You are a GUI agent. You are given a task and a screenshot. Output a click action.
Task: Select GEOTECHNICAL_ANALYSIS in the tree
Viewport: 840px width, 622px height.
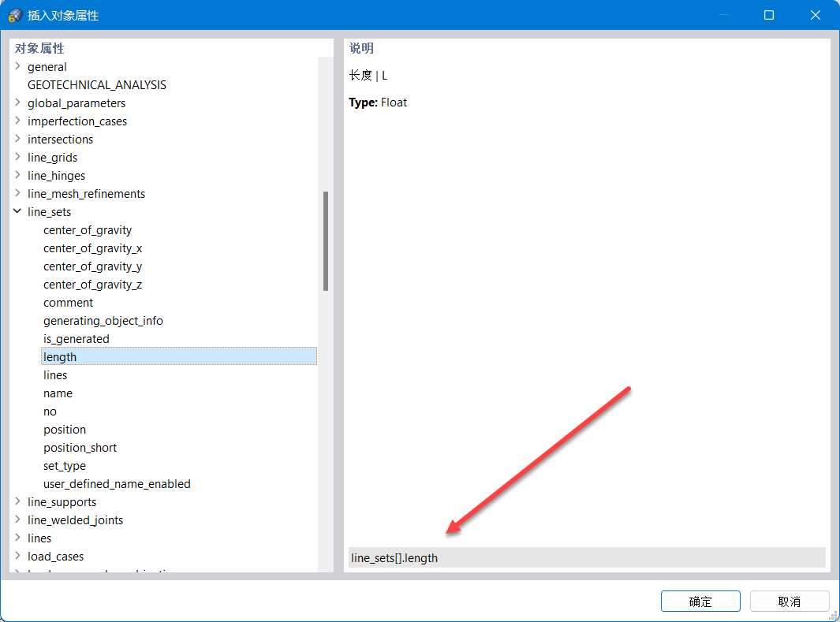[x=97, y=85]
